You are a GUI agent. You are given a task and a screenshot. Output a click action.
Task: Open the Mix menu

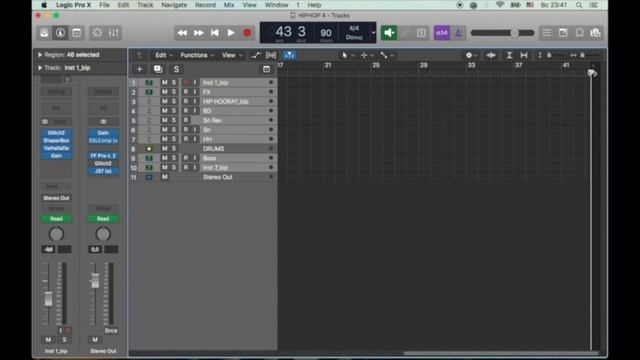(x=229, y=5)
